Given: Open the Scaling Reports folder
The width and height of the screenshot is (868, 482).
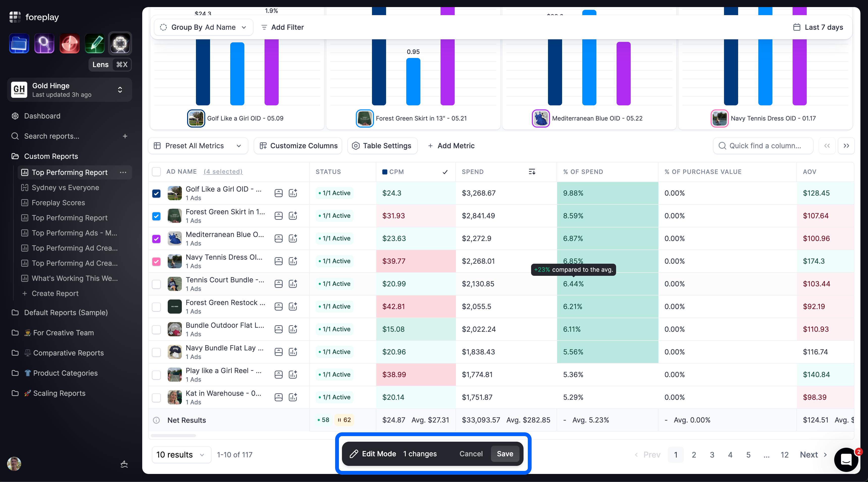Looking at the screenshot, I should pyautogui.click(x=59, y=393).
